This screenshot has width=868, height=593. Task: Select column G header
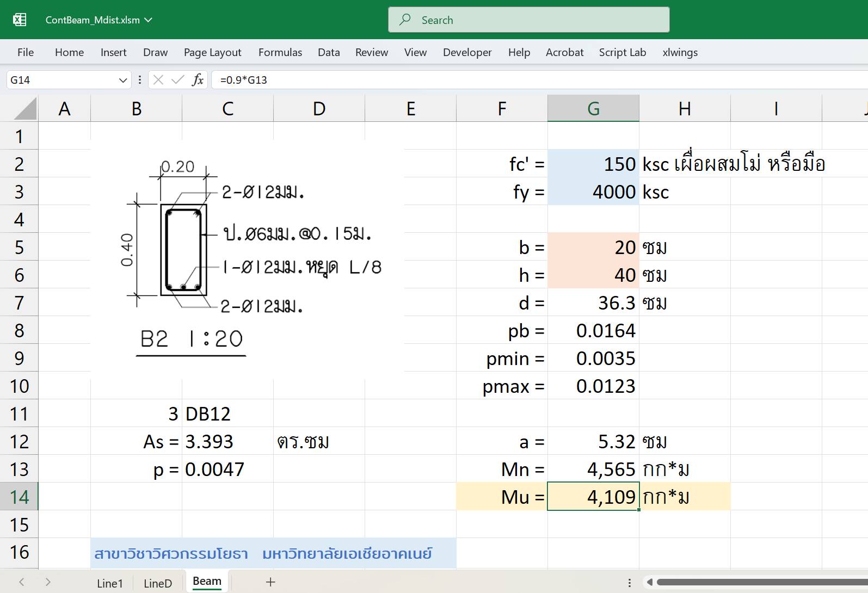point(593,108)
